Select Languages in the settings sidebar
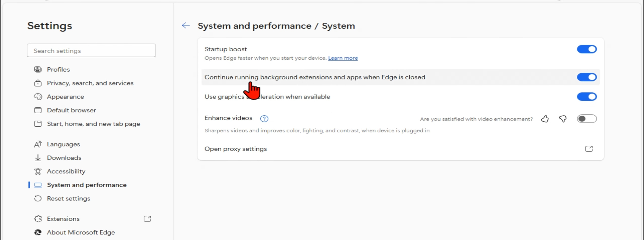This screenshot has height=240, width=644. click(63, 144)
